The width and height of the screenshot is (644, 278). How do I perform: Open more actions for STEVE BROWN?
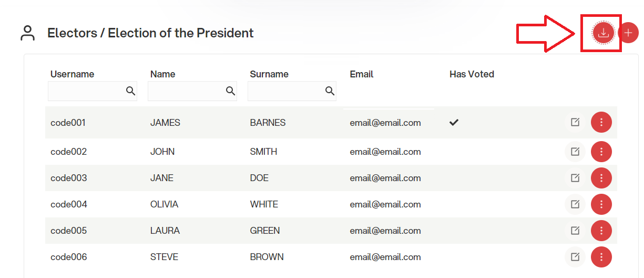coord(601,257)
